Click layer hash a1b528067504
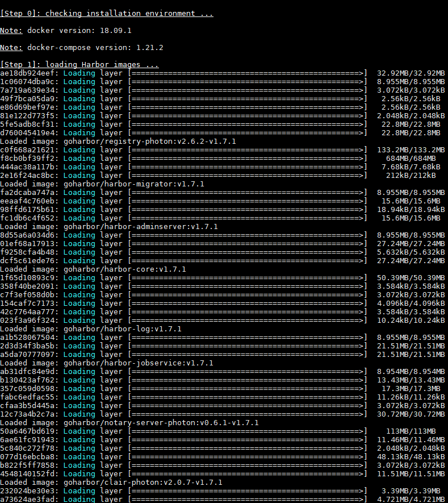The image size is (448, 503). [27, 338]
